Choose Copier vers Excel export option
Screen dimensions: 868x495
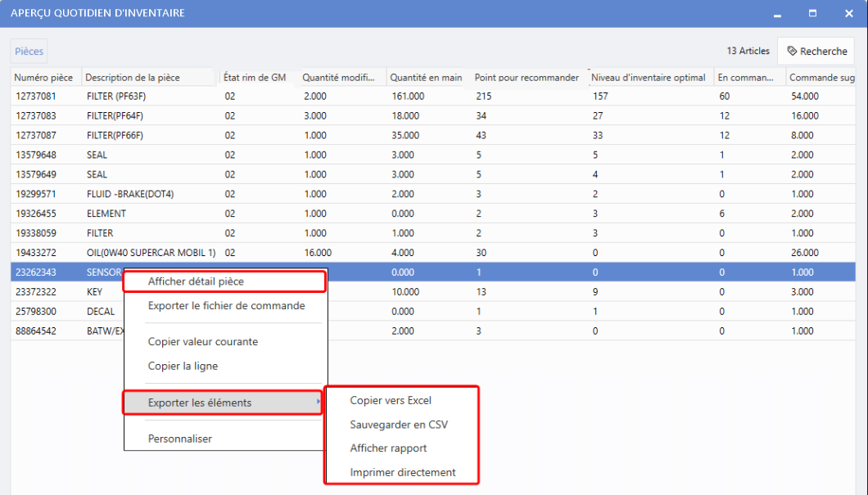(x=391, y=401)
